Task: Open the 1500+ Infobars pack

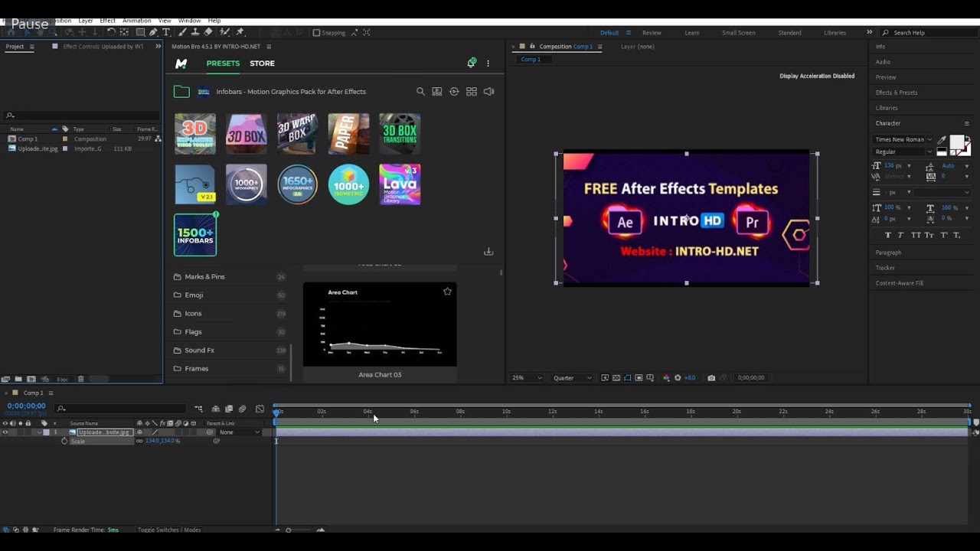Action: point(195,235)
